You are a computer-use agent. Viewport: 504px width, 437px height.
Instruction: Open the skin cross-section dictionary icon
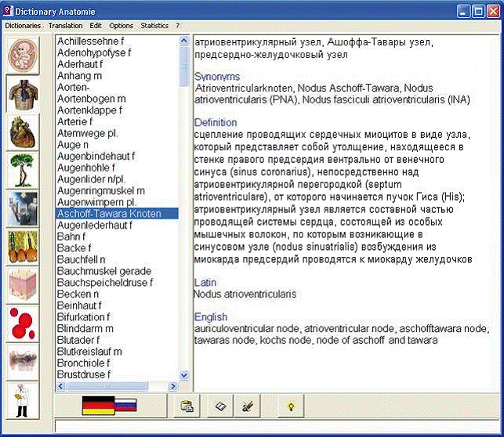tap(23, 285)
